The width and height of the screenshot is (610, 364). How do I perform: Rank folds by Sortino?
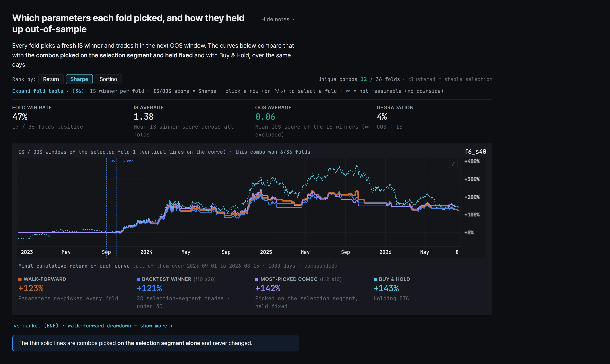pos(108,79)
